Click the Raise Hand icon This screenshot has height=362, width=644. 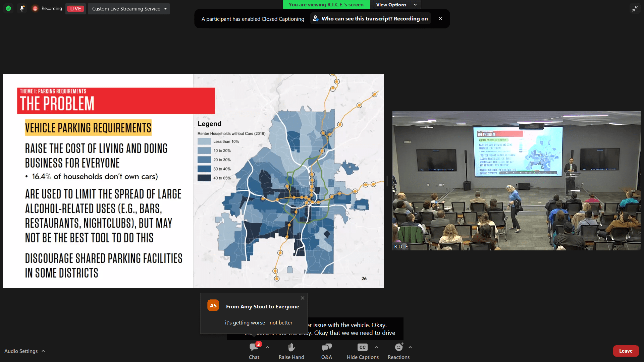pos(291,348)
